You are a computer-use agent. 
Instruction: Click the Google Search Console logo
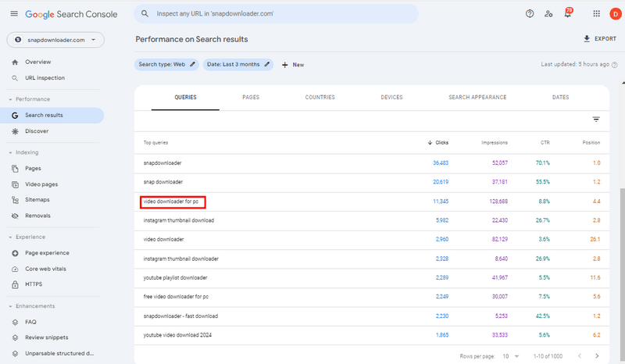click(x=71, y=14)
